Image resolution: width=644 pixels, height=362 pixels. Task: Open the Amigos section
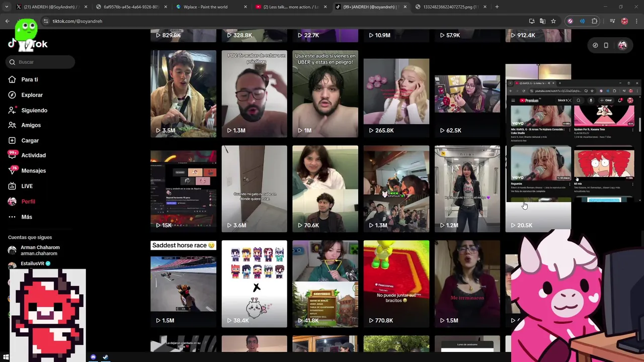click(31, 125)
